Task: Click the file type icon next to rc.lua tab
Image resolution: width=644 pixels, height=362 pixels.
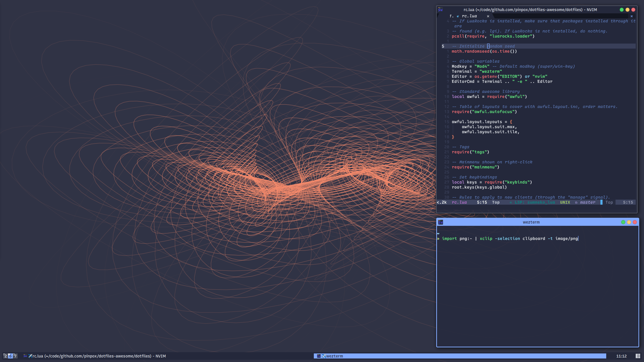Action: pos(458,16)
